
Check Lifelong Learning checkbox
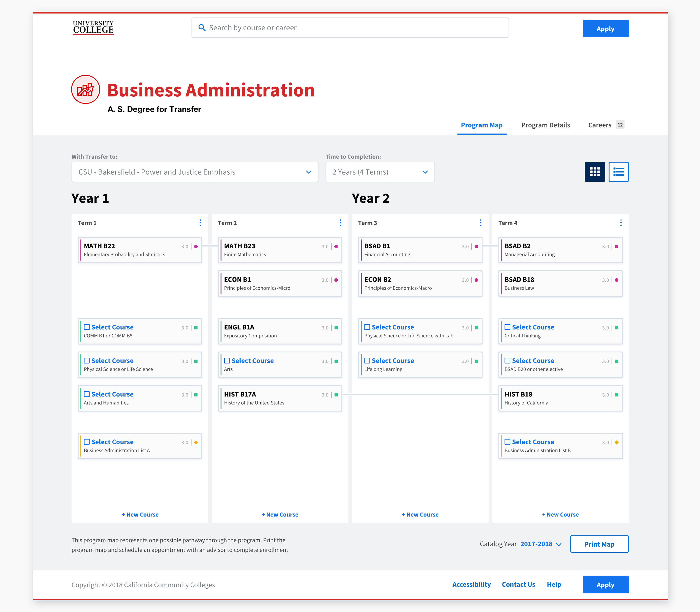click(367, 361)
